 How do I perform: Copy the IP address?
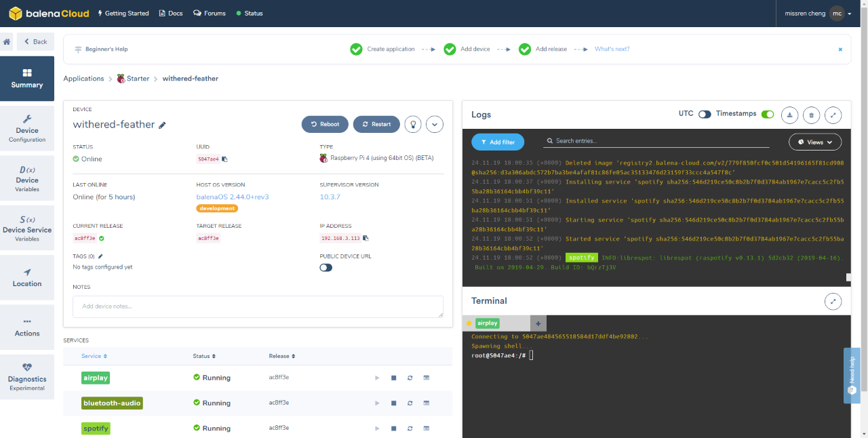click(x=366, y=238)
